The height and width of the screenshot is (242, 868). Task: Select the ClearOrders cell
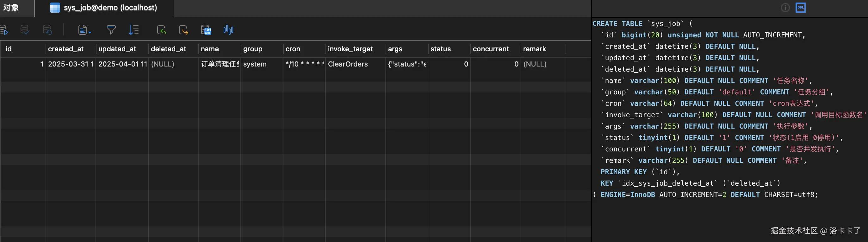(x=348, y=64)
